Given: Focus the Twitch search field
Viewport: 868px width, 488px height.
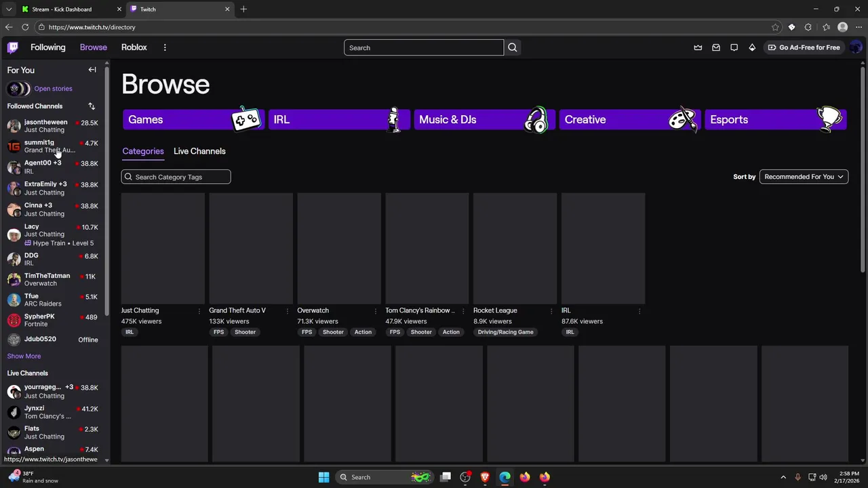Looking at the screenshot, I should click(x=424, y=47).
